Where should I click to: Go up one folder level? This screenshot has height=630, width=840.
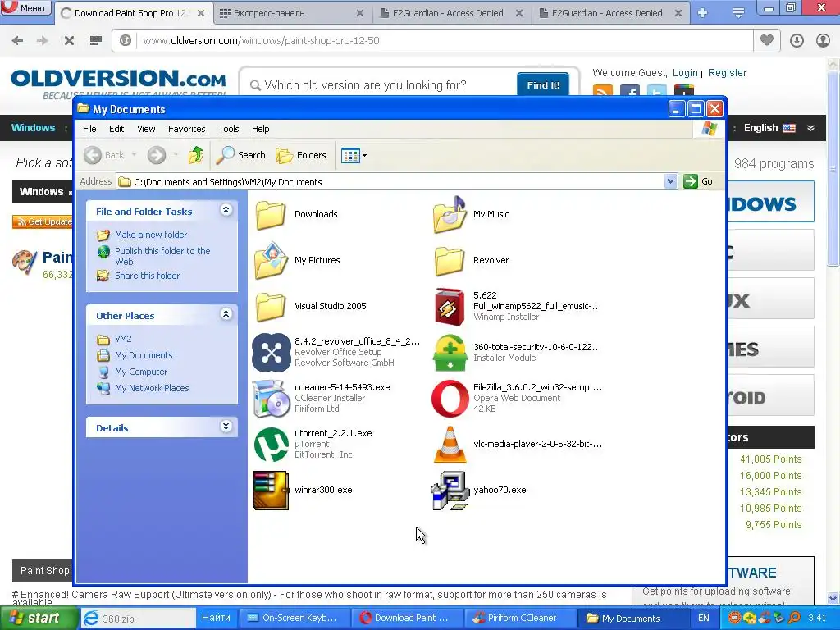tap(196, 155)
